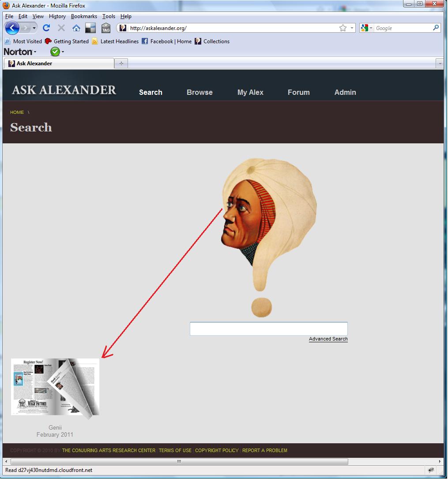Reload the page with the refresh icon
This screenshot has width=448, height=479.
click(x=46, y=28)
